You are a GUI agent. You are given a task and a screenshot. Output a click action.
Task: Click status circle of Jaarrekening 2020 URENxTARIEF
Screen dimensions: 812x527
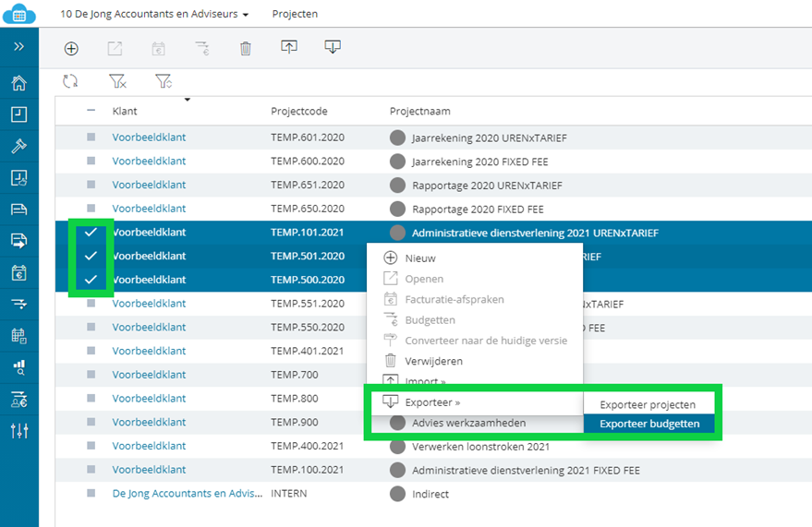click(x=397, y=138)
